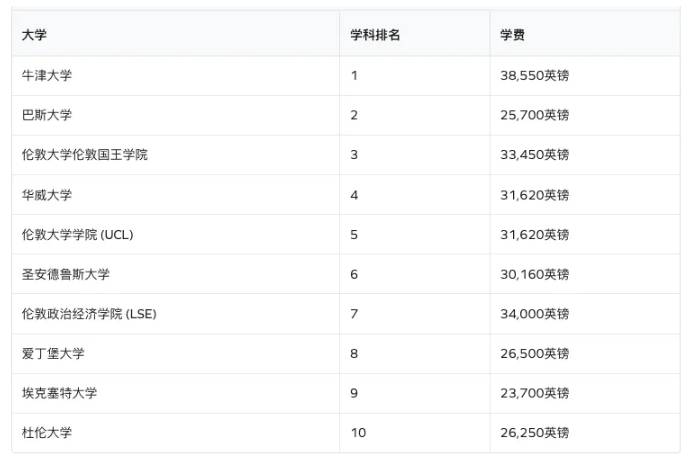Select the 杜伦大学 cell
Viewport: 688px width, 459px height.
[x=47, y=433]
